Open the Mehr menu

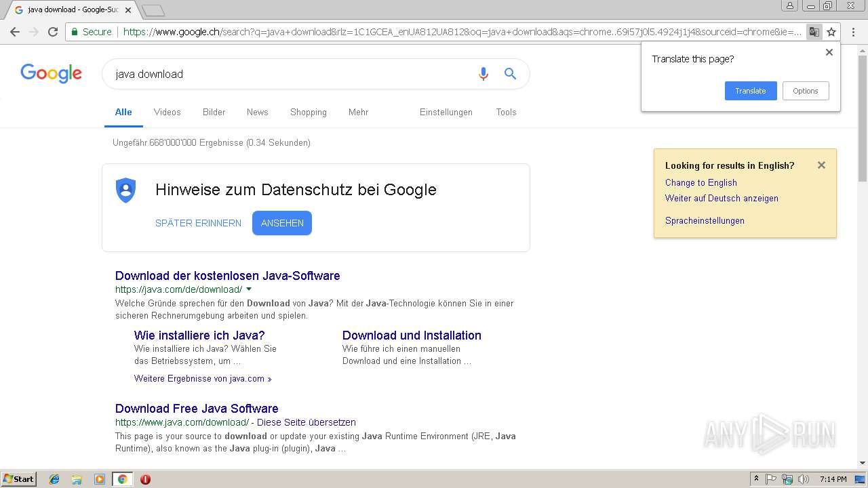[358, 113]
